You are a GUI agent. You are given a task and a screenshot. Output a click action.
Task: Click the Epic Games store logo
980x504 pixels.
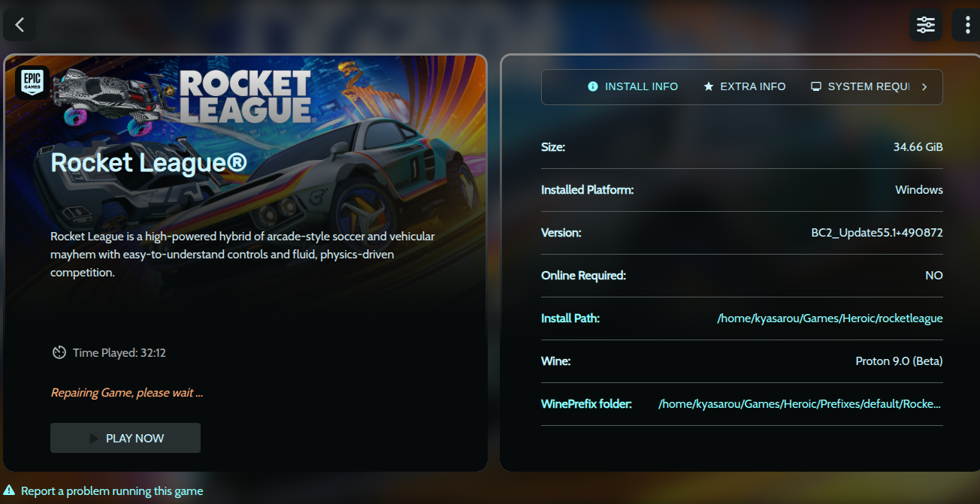(32, 83)
